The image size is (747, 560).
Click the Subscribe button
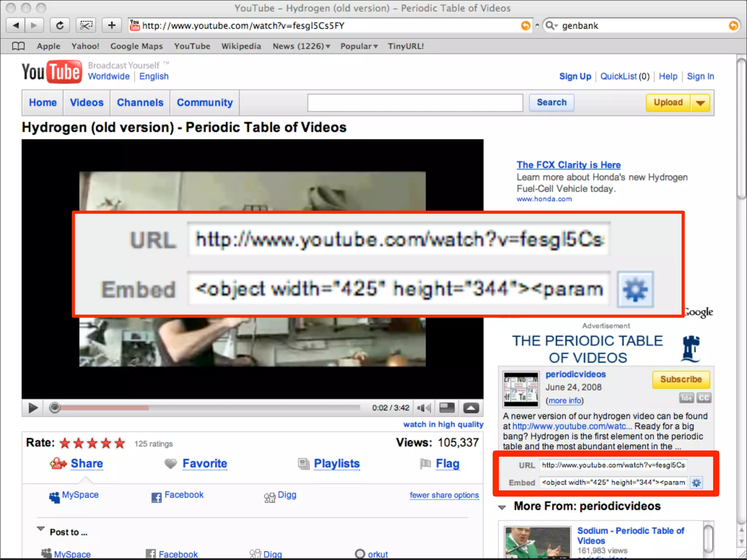pos(681,380)
